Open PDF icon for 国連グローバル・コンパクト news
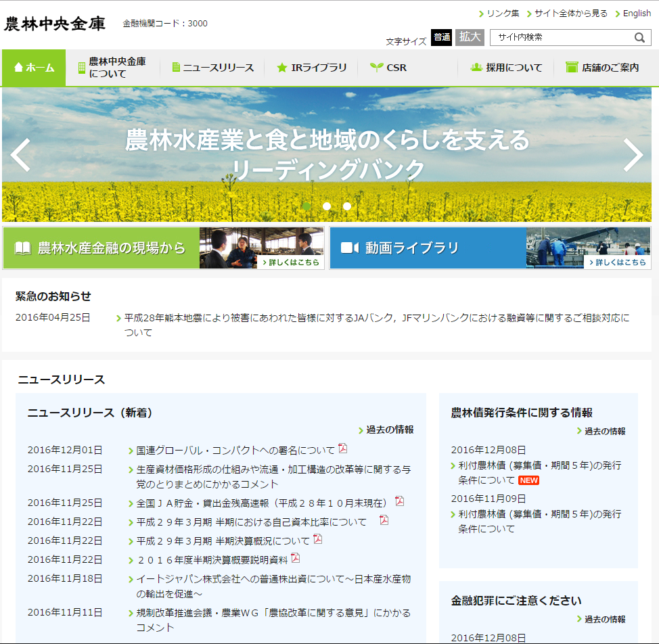659x644 pixels. pos(343,448)
